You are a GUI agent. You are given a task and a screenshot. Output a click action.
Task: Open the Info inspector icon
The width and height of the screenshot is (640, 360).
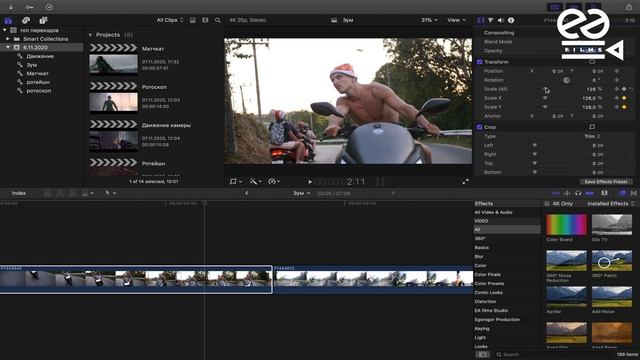click(x=511, y=20)
